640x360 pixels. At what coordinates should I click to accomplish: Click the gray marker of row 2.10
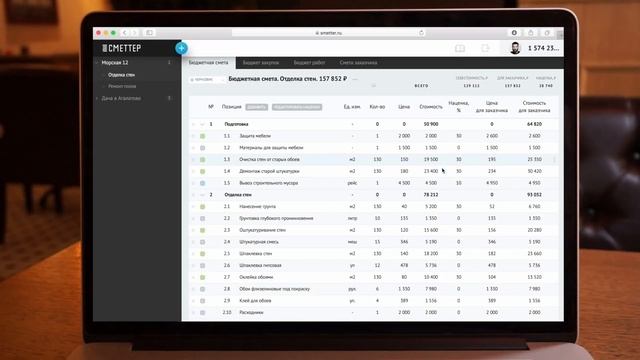(202, 313)
